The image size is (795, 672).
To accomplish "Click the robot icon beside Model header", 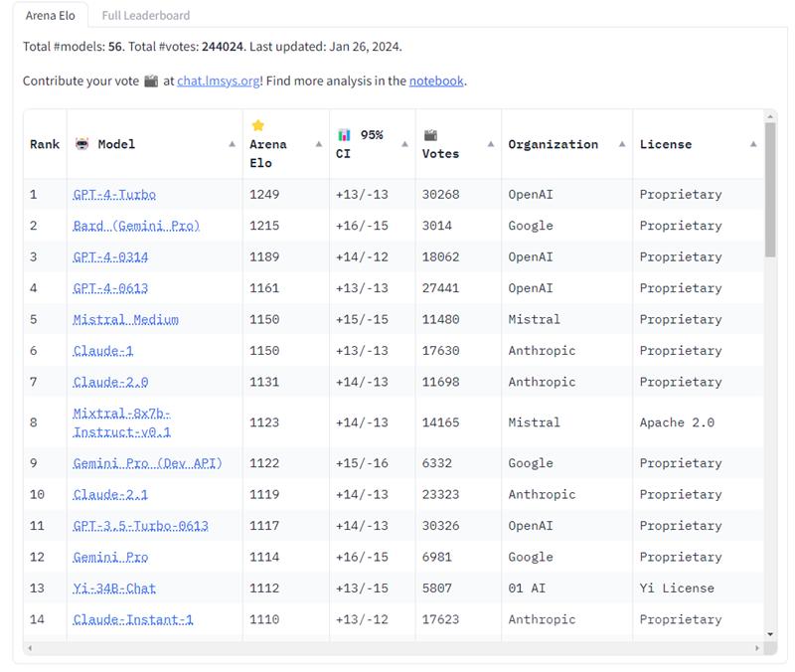I will [x=82, y=144].
